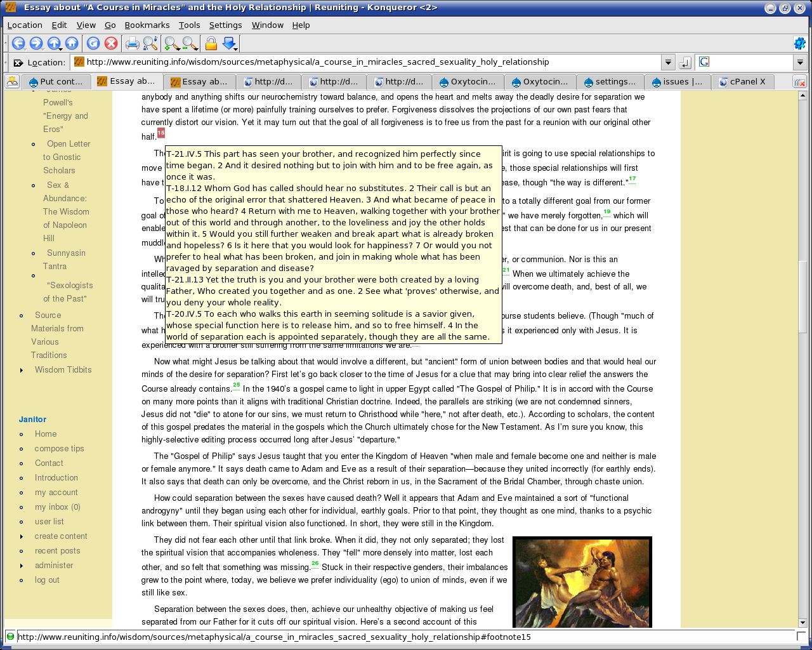
Task: Open a new tab with tab-bar icon
Action: (12, 82)
